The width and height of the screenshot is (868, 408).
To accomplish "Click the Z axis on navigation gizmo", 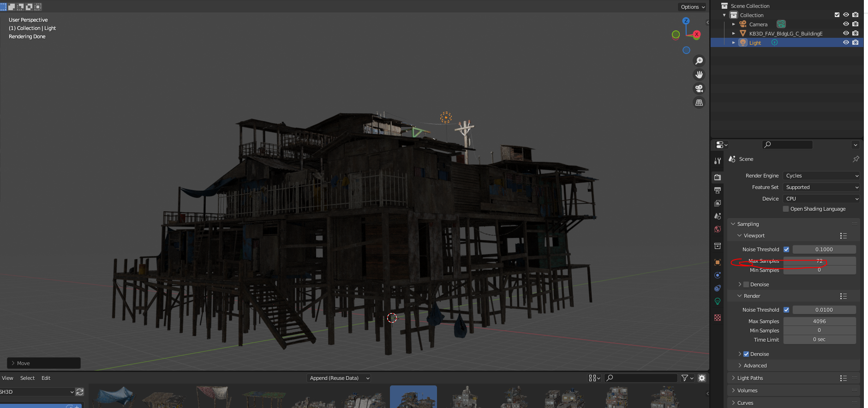I will point(686,21).
